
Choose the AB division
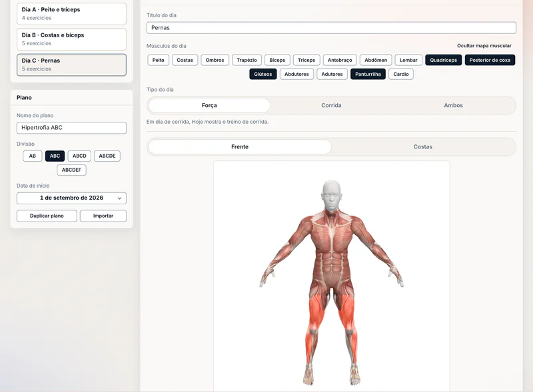[x=32, y=156]
